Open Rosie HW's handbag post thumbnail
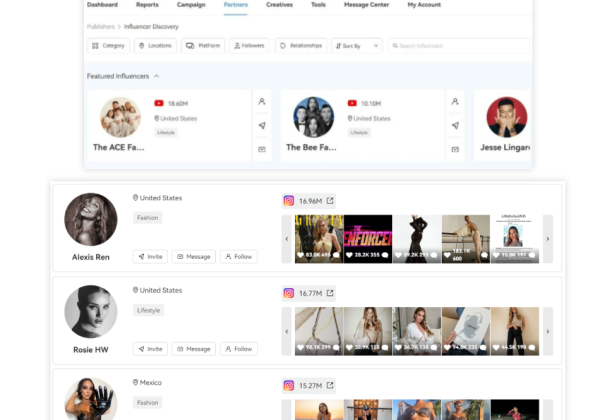 pyautogui.click(x=319, y=331)
